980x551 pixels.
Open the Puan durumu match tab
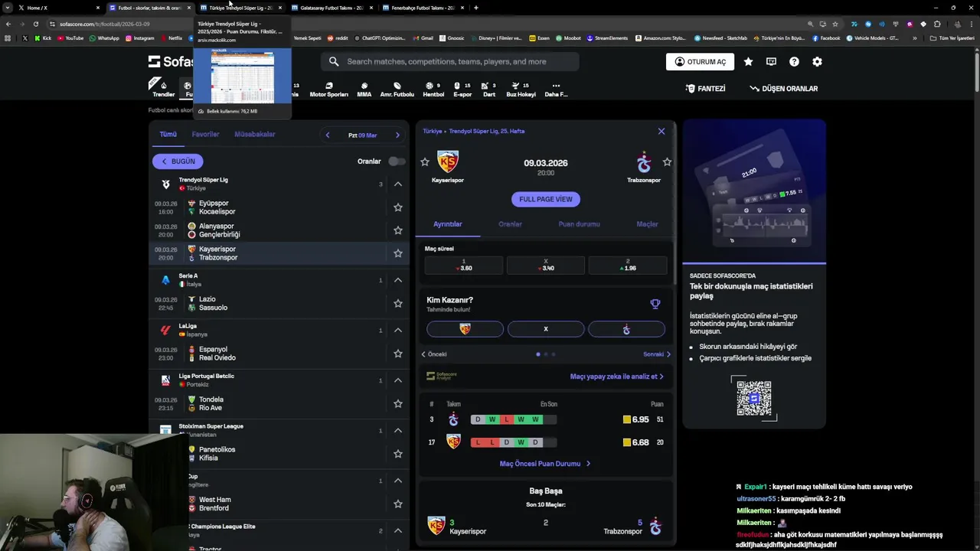tap(579, 224)
